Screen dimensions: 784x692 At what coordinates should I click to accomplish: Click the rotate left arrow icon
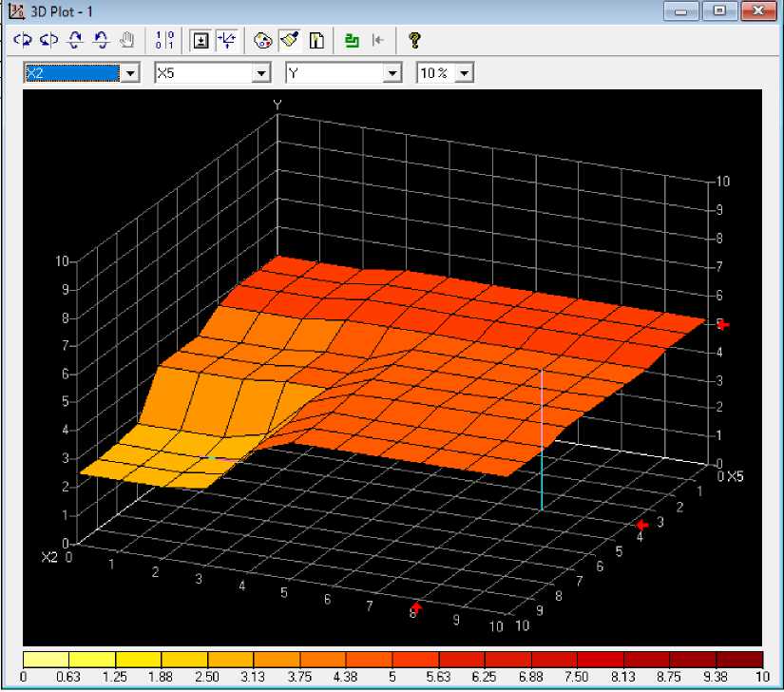(23, 40)
